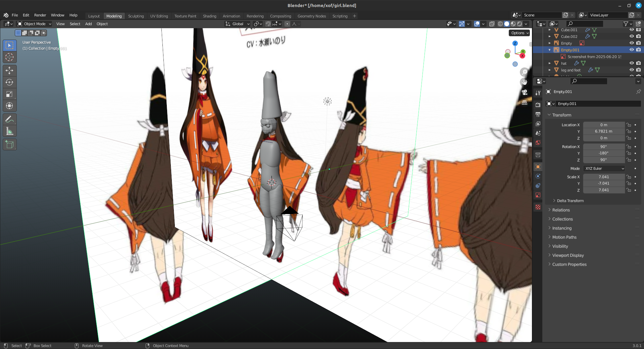The height and width of the screenshot is (349, 644).
Task: Collapse Empty.001 outliner tree row
Action: tap(550, 50)
